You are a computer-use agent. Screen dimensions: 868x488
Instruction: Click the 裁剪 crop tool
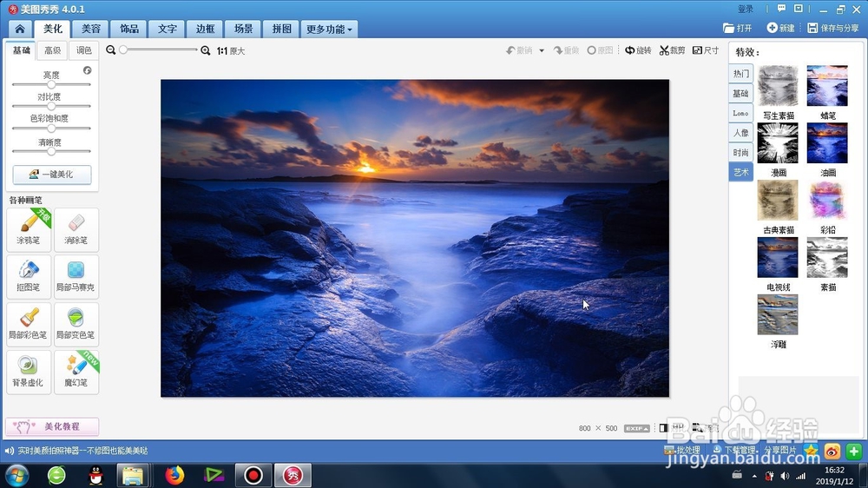click(x=672, y=50)
